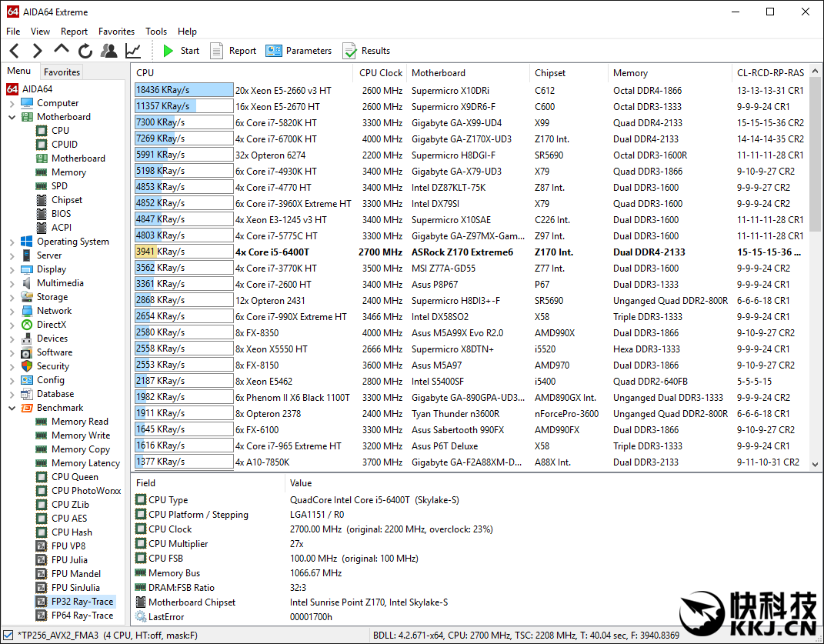Select FPU Julia benchmark

[x=62, y=560]
